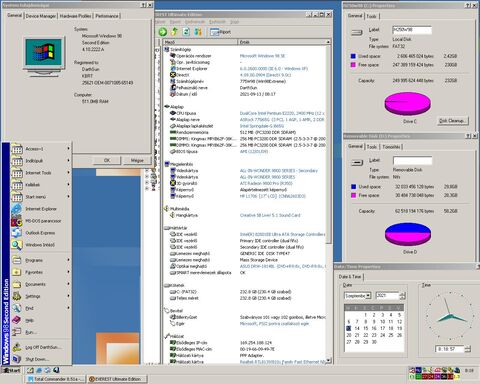Expand the Kellékek submenu
Screen dimensions: 480x384
click(40, 185)
